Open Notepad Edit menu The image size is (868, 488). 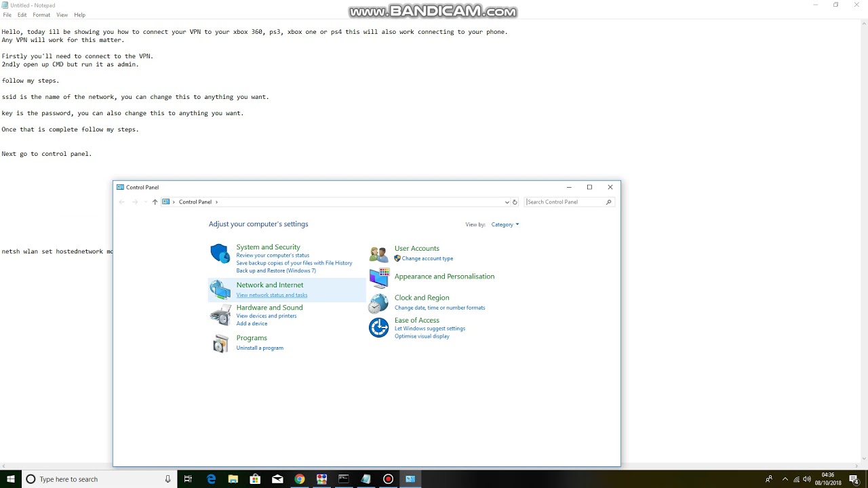pos(22,15)
